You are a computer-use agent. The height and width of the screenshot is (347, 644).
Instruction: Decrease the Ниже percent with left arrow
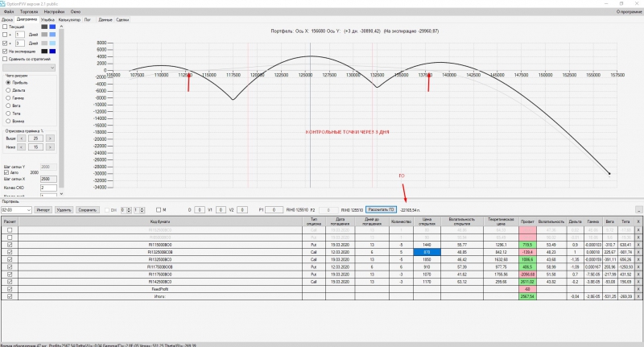[22, 147]
